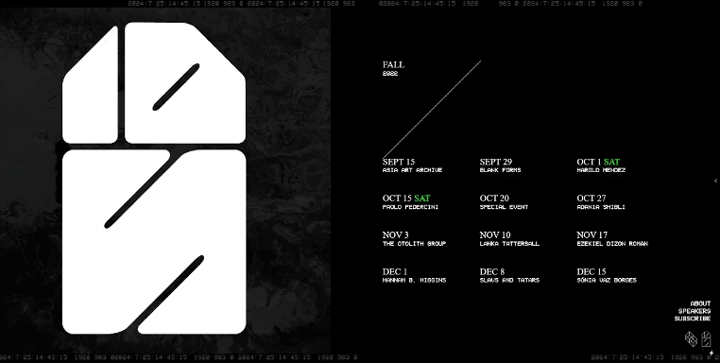Click the tiny spark icon in corner
This screenshot has width=720, height=363.
click(x=711, y=353)
